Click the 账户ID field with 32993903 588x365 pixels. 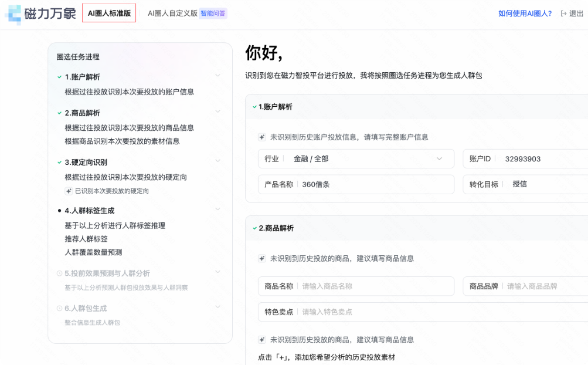pos(525,159)
